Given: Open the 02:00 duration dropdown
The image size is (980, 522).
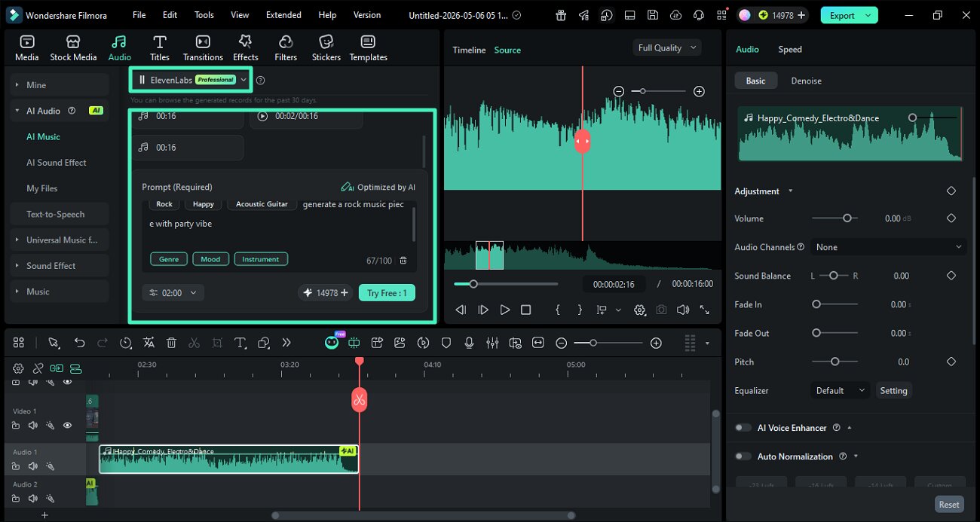Looking at the screenshot, I should (x=173, y=293).
